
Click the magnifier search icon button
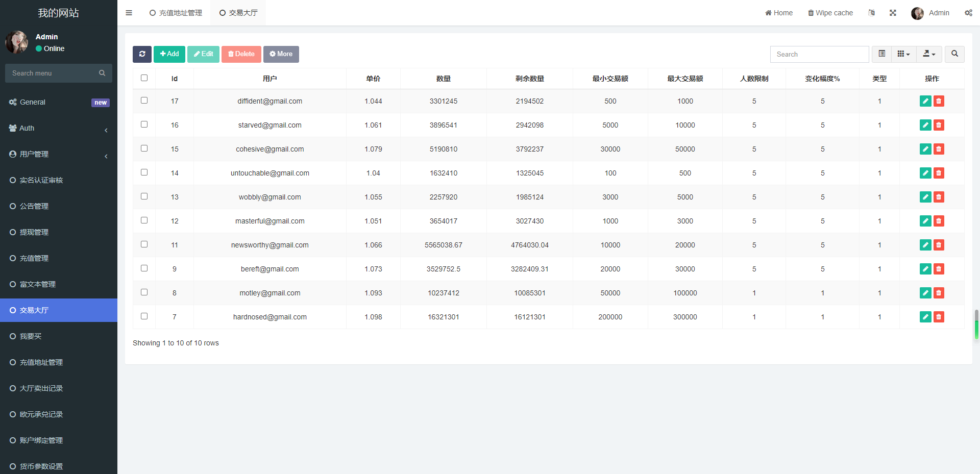[954, 54]
